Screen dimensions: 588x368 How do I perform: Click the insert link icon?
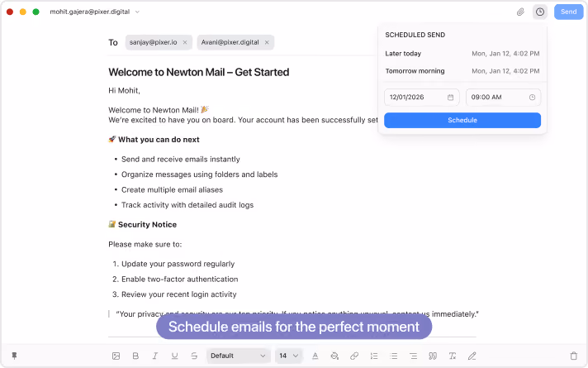[354, 356]
